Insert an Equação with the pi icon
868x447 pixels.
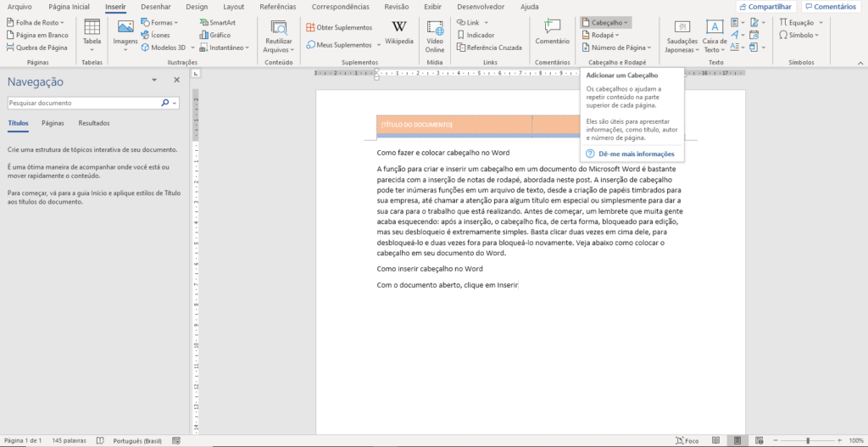pyautogui.click(x=797, y=23)
